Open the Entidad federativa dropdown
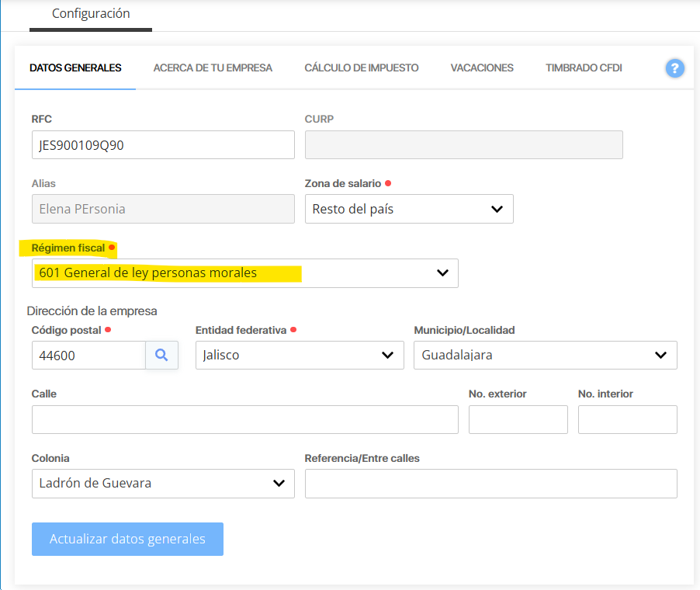This screenshot has height=590, width=700. click(299, 355)
